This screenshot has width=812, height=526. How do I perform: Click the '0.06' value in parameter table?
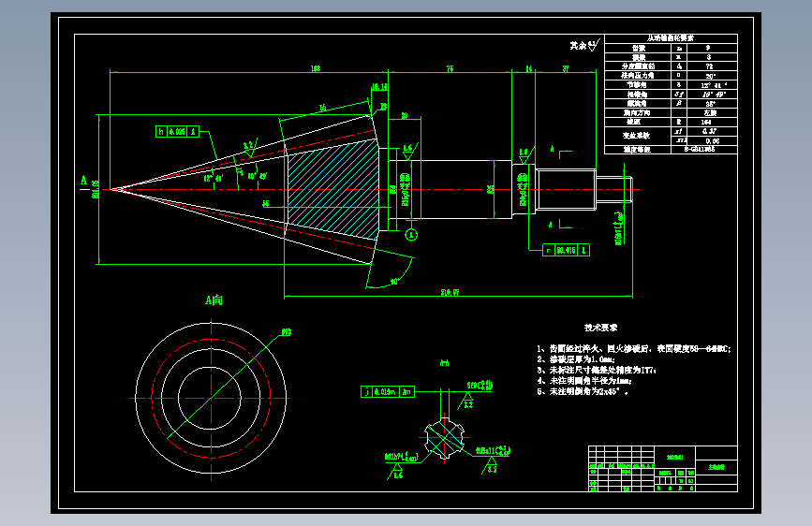coord(712,140)
